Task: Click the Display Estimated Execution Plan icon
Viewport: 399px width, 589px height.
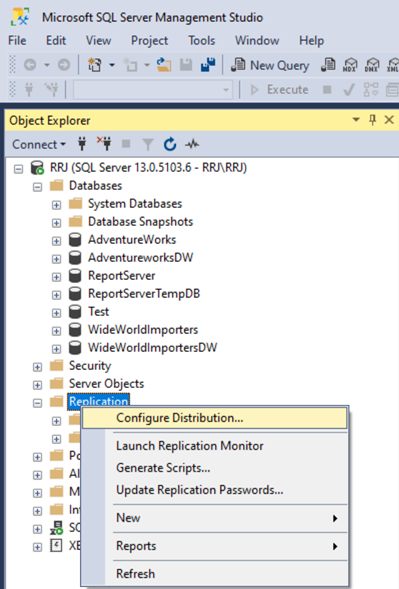Action: click(x=371, y=90)
